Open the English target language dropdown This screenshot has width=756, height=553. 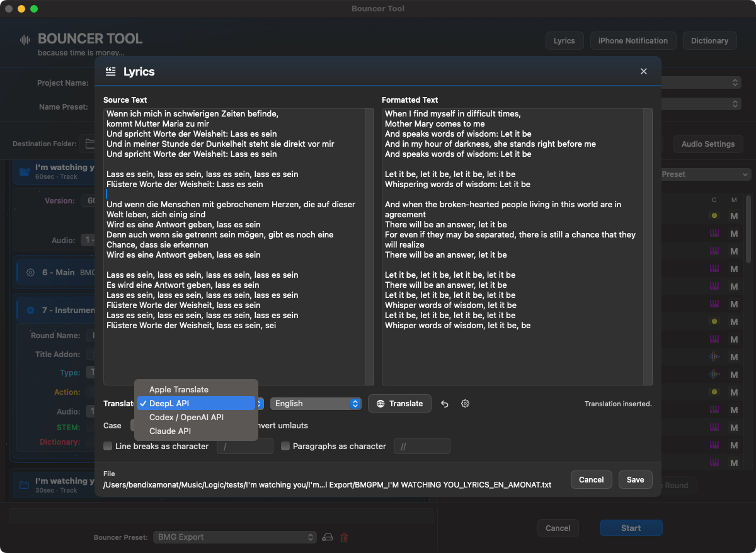click(x=316, y=404)
